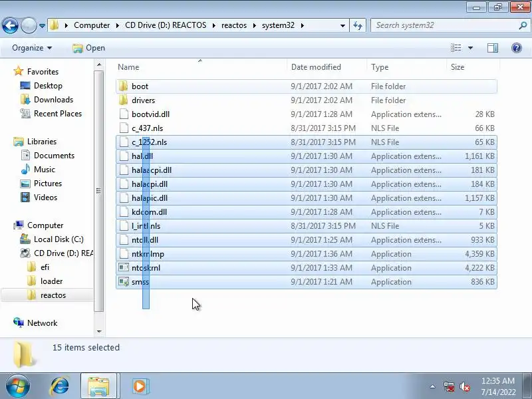Image resolution: width=532 pixels, height=399 pixels.
Task: Select CD Drive (D:) in sidebar
Action: (x=63, y=253)
